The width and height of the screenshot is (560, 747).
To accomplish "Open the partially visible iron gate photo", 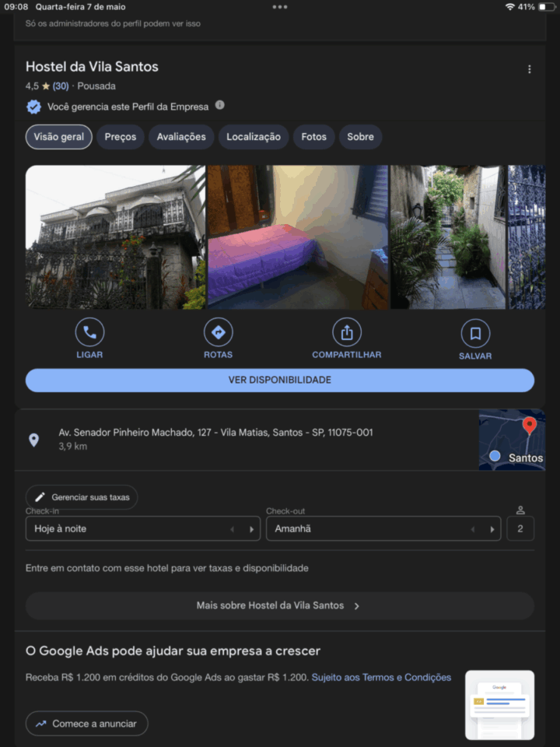I will pos(527,237).
